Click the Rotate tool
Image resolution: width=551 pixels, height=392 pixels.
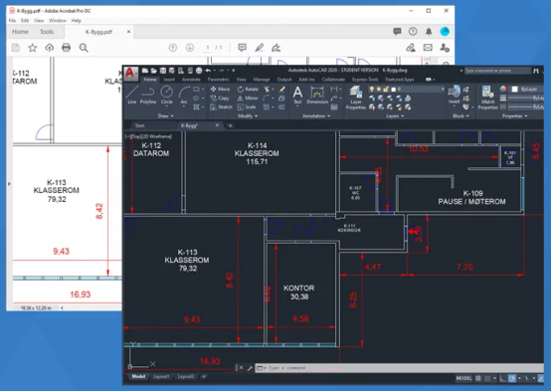pos(248,89)
